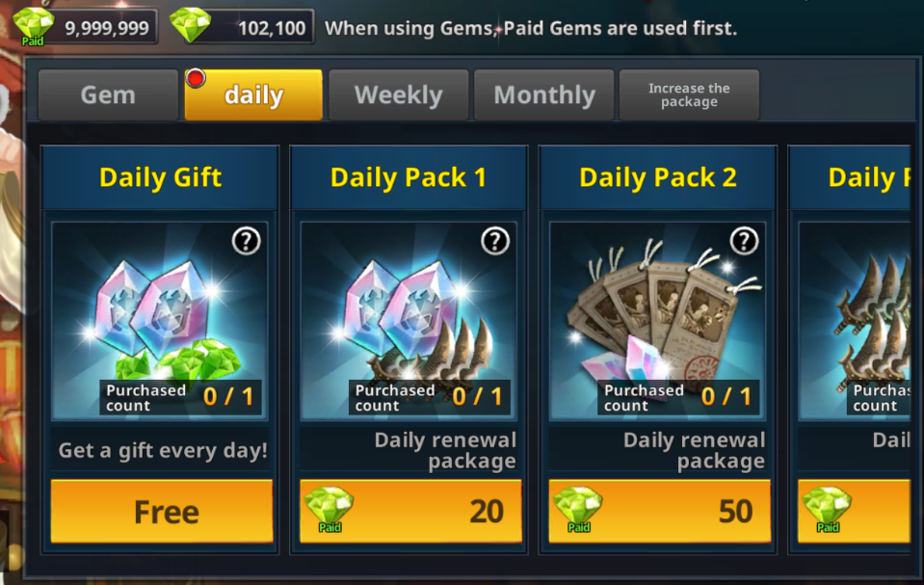The image size is (924, 585).
Task: Tap the free gem icon showing 102,100
Action: coord(191,25)
